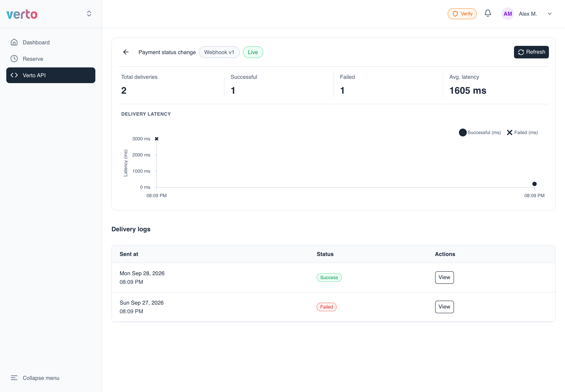
Task: Open Dashboard from the sidebar
Action: 51,42
